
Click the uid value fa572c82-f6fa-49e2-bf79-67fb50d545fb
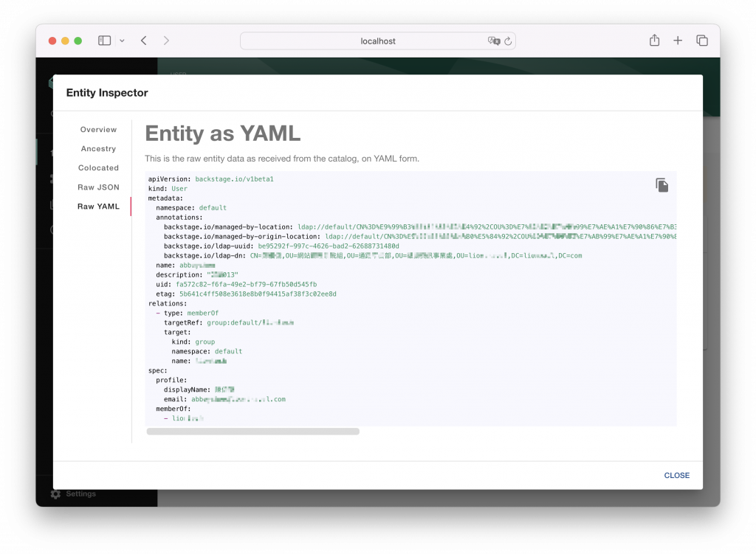(247, 285)
